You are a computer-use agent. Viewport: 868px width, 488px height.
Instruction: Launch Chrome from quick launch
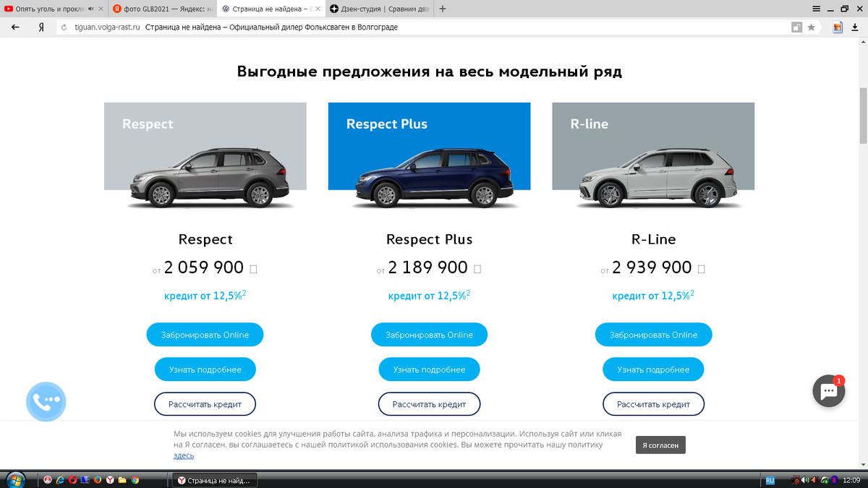(x=135, y=480)
